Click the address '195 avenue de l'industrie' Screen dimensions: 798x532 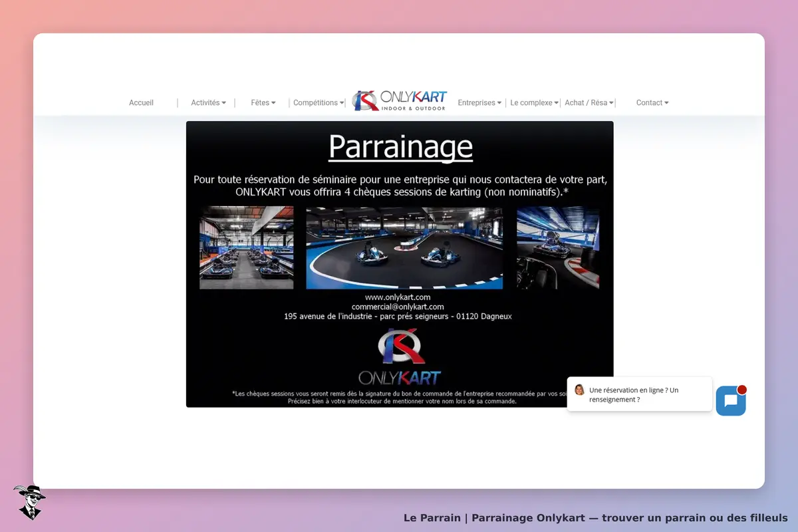(398, 317)
